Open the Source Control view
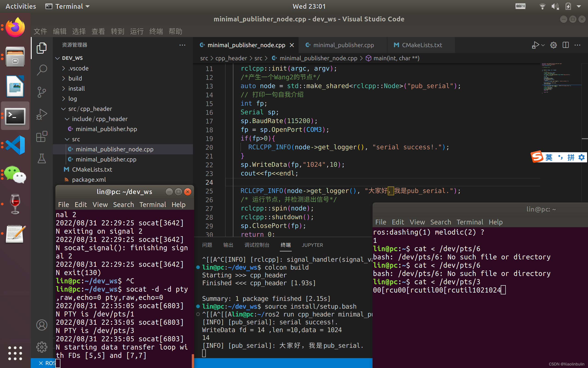The height and width of the screenshot is (368, 588). click(x=42, y=92)
